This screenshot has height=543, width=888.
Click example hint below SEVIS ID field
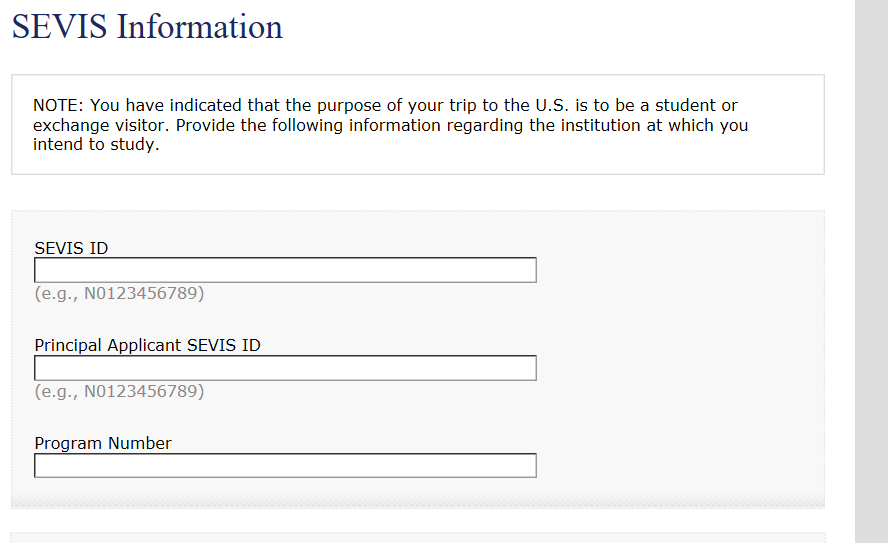click(x=119, y=294)
